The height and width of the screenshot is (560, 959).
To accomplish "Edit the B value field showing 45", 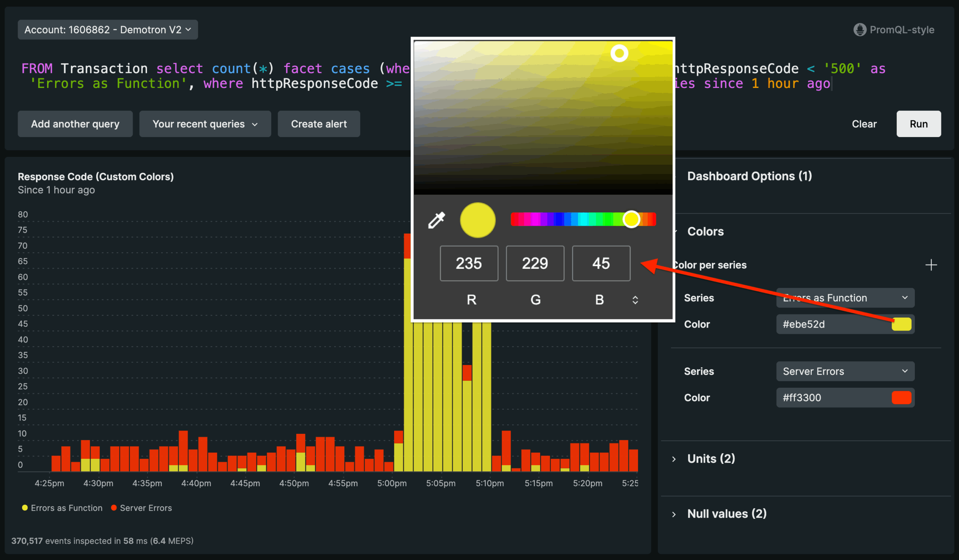I will tap(601, 264).
